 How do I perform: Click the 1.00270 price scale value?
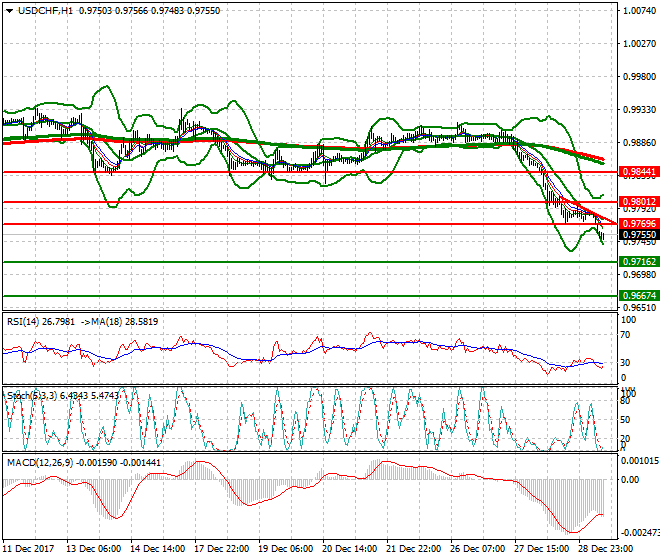639,44
